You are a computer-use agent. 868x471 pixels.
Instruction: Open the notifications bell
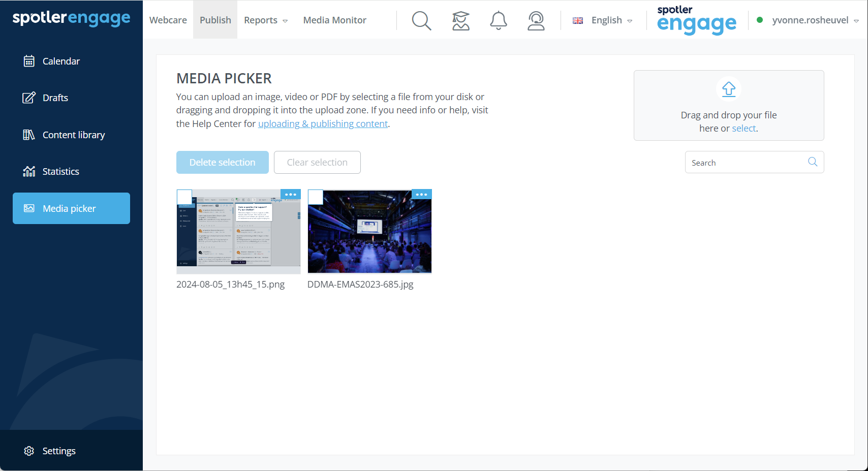click(499, 20)
